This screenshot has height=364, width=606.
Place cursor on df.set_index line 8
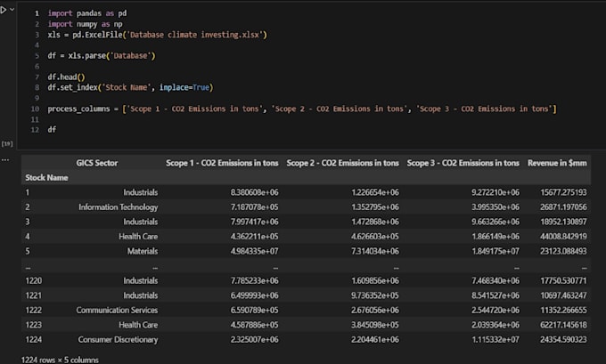130,87
